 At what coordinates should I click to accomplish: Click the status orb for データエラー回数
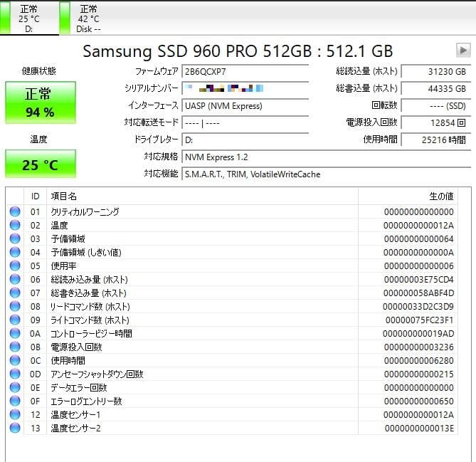pos(15,387)
